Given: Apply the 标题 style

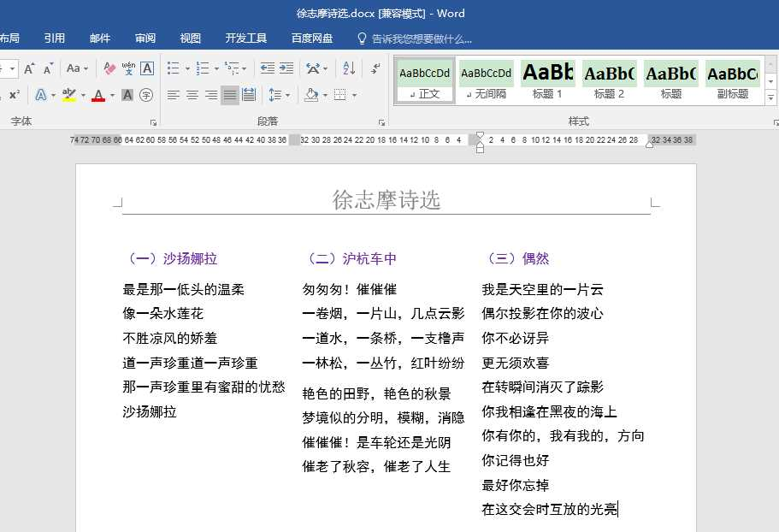Looking at the screenshot, I should point(670,80).
